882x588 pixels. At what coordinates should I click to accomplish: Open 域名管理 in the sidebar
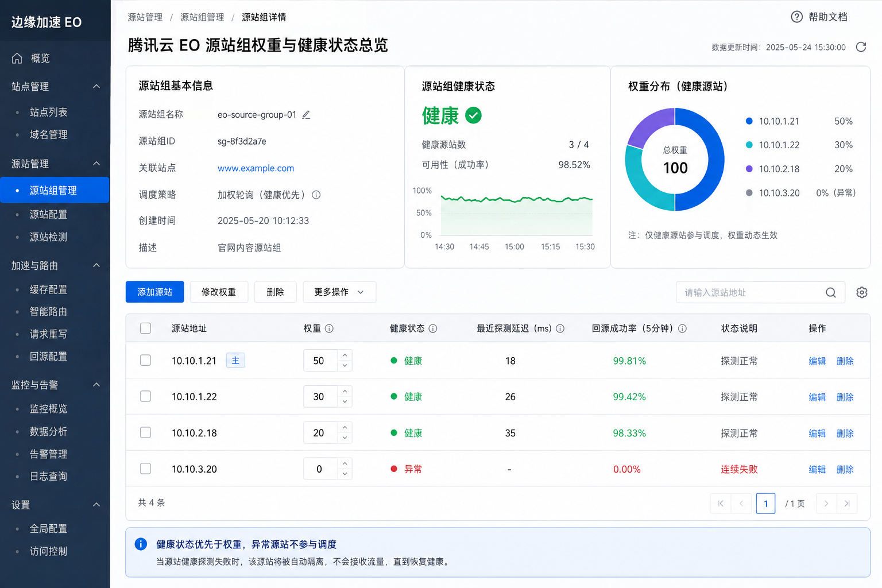click(49, 134)
